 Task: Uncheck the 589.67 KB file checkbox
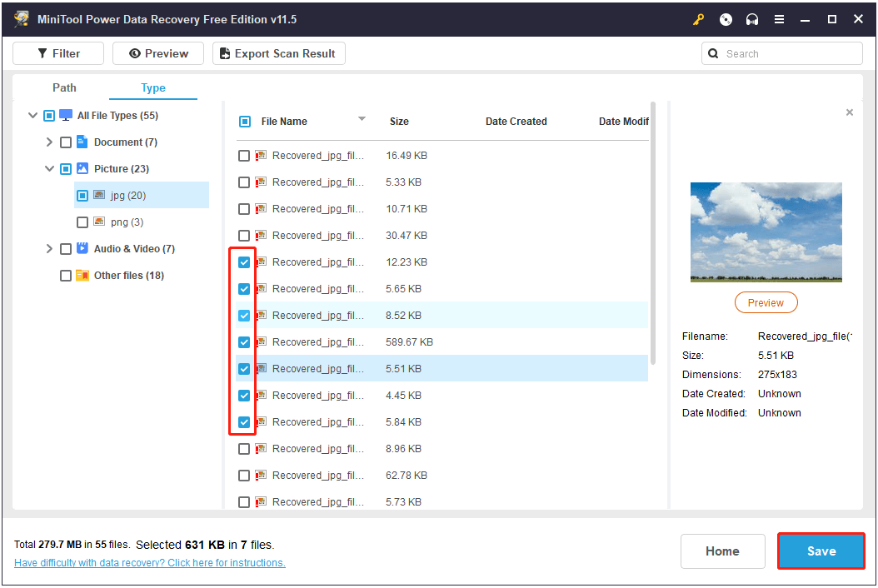pos(244,341)
